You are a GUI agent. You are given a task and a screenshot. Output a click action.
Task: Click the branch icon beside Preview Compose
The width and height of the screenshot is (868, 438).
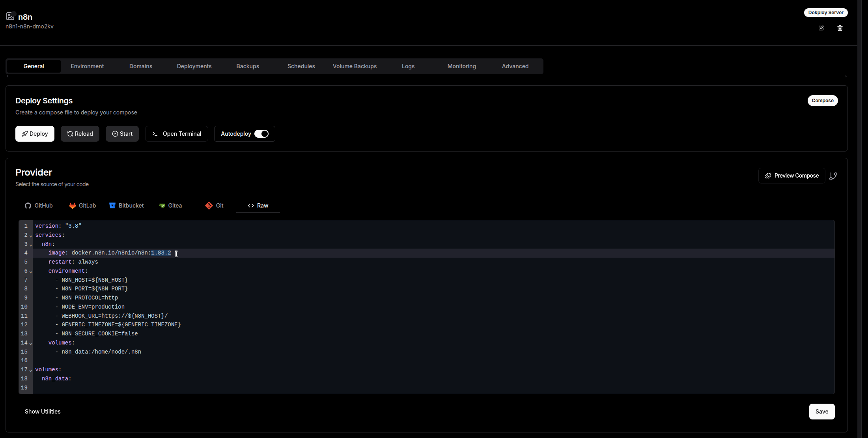(833, 176)
